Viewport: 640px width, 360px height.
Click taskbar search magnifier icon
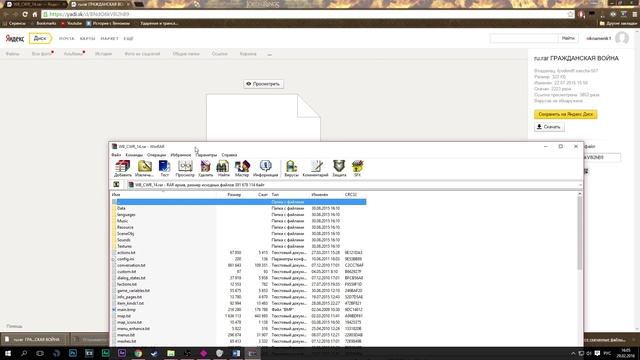click(24, 353)
